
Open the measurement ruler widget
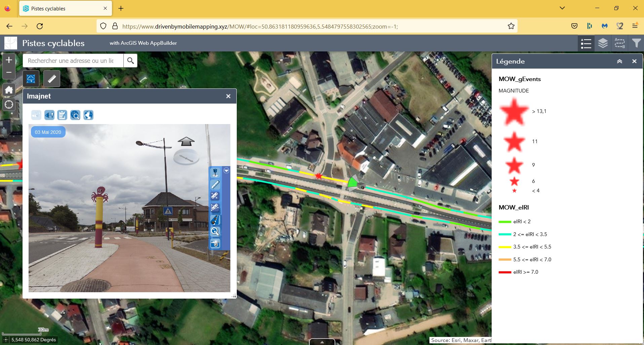52,79
